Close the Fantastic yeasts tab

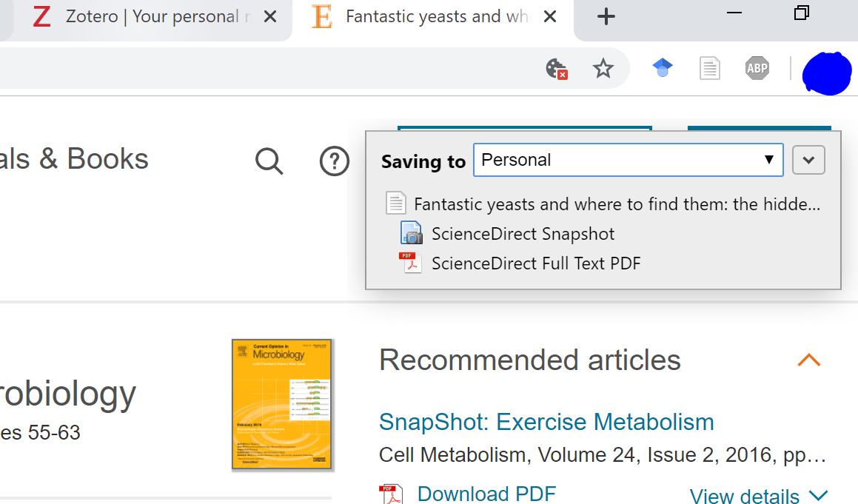(550, 16)
